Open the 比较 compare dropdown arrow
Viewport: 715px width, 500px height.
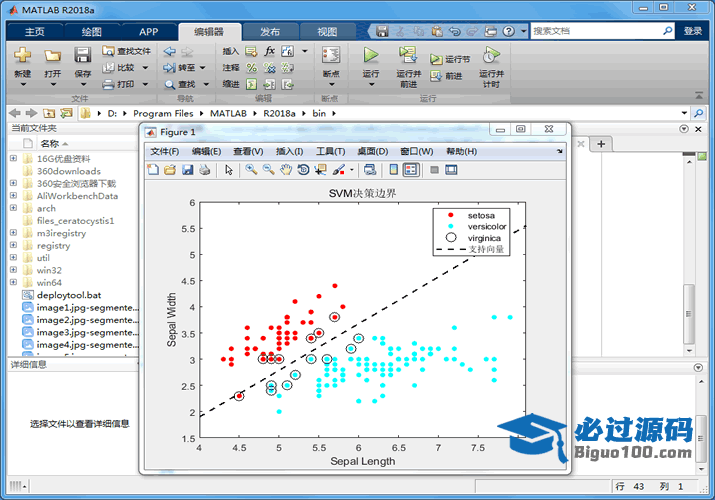click(145, 68)
